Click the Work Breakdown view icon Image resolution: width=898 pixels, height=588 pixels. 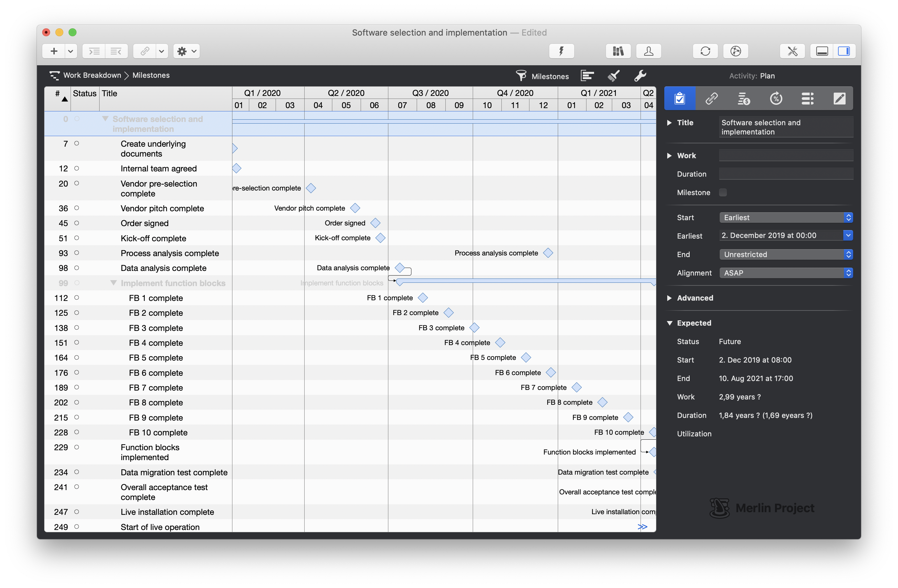tap(55, 75)
